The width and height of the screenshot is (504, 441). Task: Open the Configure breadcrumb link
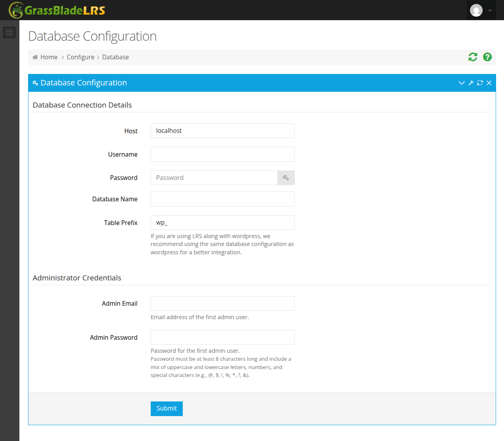[x=81, y=57]
